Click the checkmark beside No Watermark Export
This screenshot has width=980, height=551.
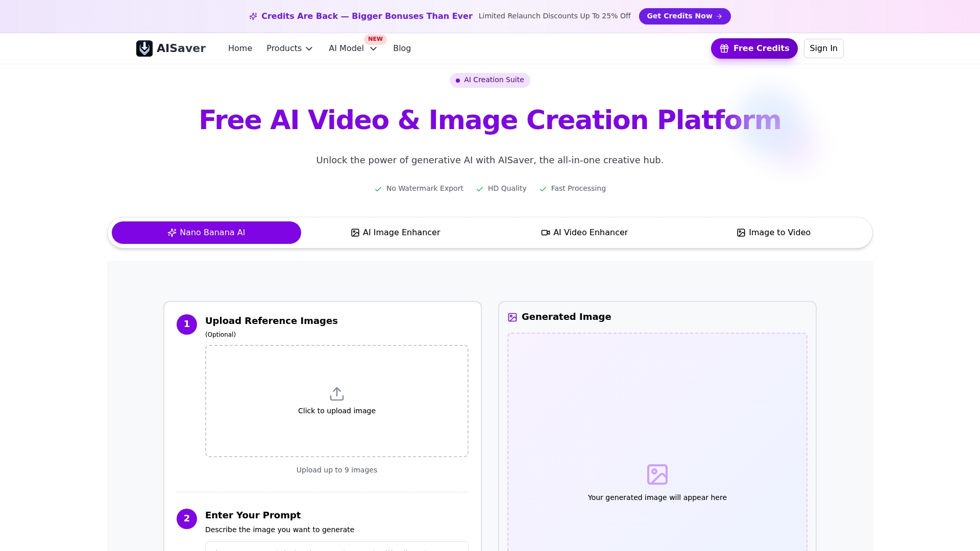(378, 189)
